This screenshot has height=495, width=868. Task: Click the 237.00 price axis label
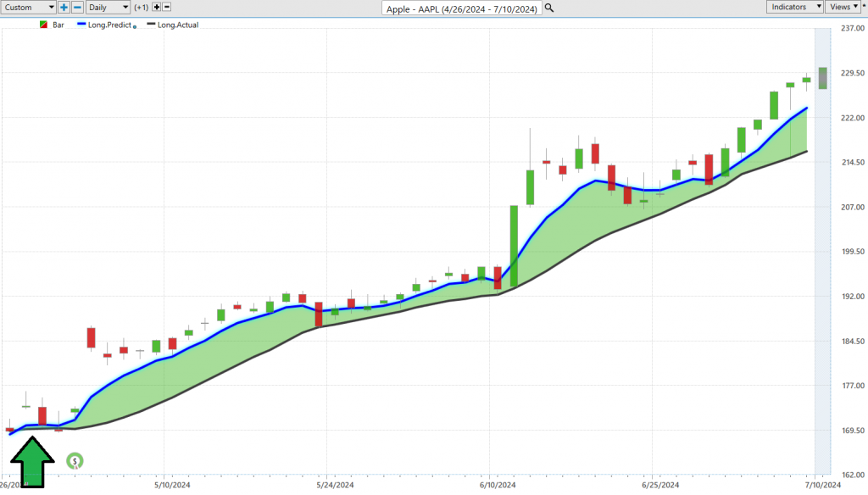(853, 28)
